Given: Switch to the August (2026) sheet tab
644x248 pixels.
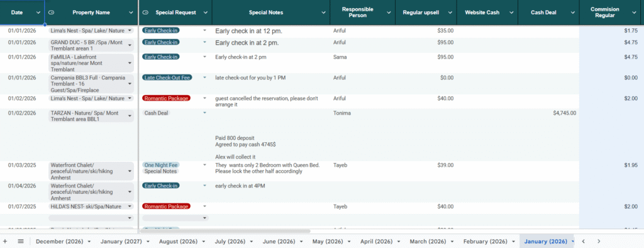Looking at the screenshot, I should point(178,242).
